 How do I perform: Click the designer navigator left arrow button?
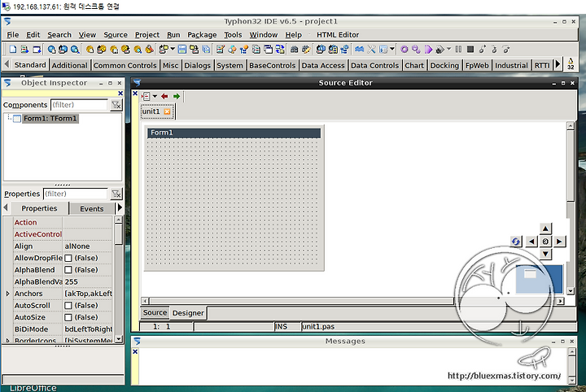(x=531, y=242)
